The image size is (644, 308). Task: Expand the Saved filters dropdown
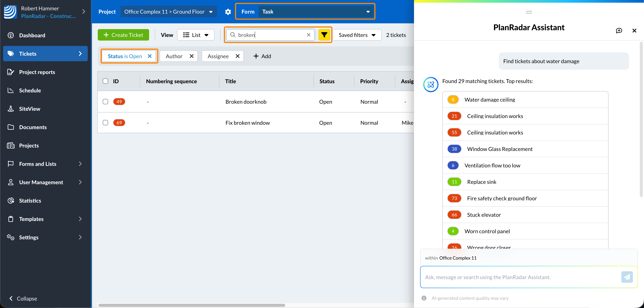357,35
